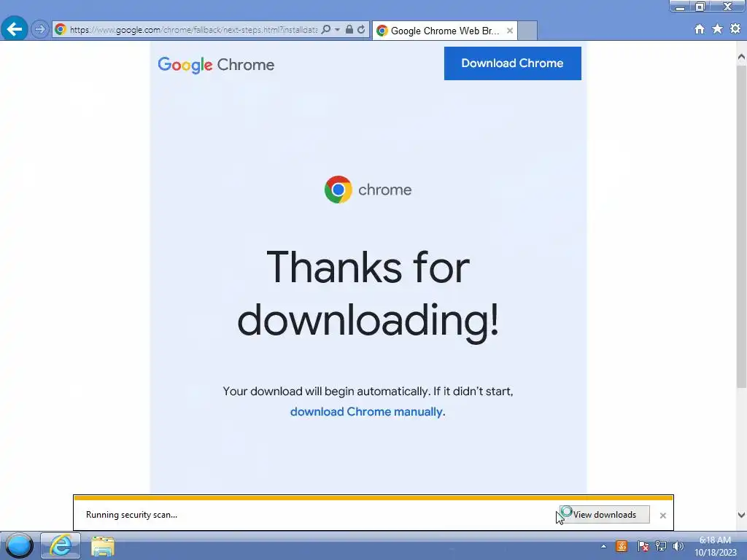This screenshot has width=747, height=560.
Task: Restore down the Internet Explorer window
Action: (700, 7)
